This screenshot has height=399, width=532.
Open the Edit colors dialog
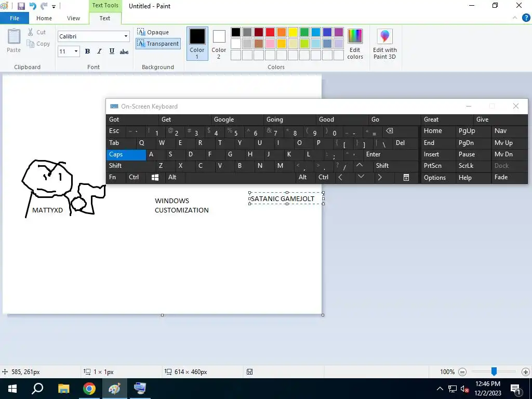tap(355, 44)
